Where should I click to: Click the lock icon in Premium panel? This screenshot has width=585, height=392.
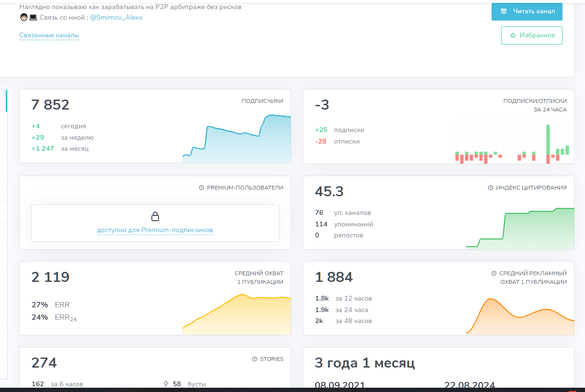[155, 217]
